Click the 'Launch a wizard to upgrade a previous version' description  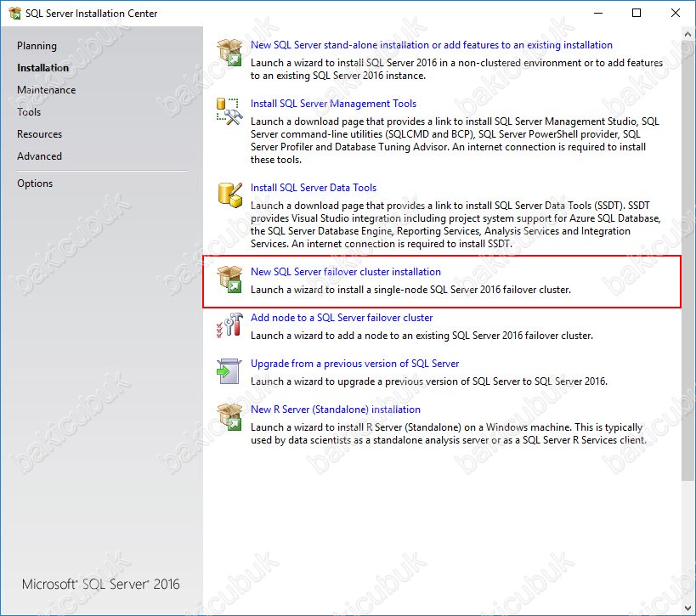[429, 381]
